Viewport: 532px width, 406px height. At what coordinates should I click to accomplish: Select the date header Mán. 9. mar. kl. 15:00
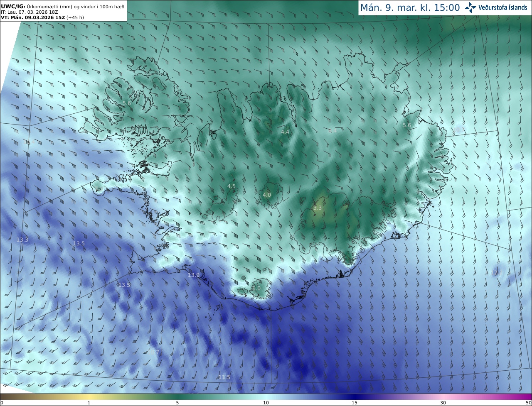(x=410, y=7)
